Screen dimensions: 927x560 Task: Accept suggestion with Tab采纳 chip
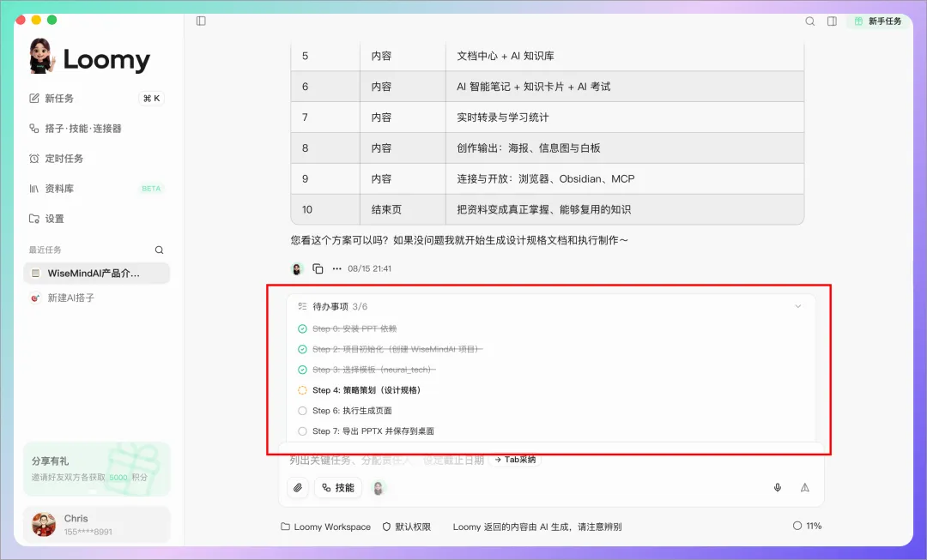tap(515, 460)
